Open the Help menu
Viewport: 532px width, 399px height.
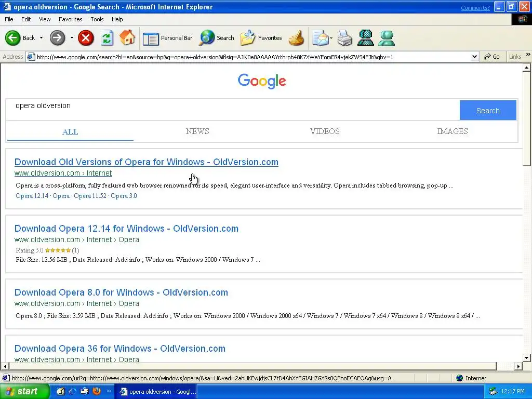[117, 19]
